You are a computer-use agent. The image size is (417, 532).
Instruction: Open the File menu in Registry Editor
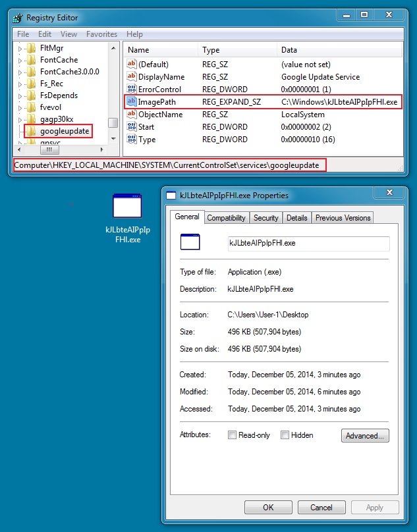[23, 34]
